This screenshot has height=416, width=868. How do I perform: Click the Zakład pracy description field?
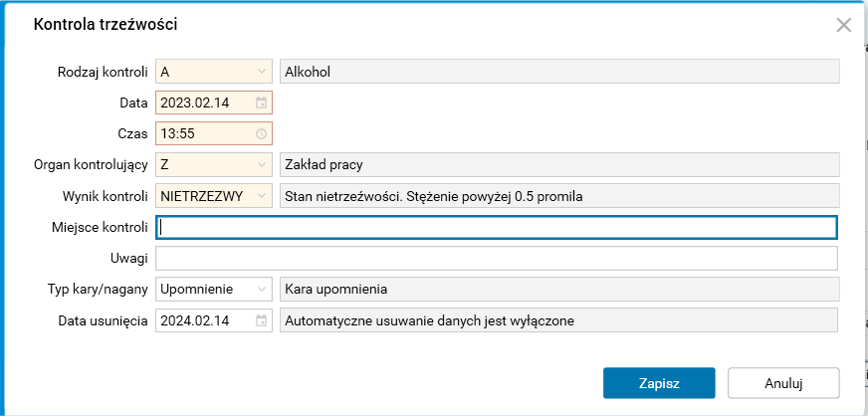pyautogui.click(x=559, y=164)
